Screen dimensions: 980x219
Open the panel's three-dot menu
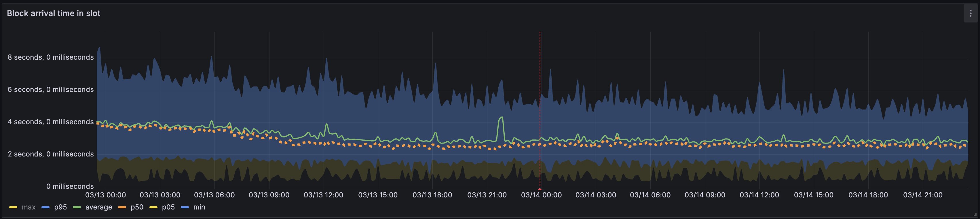click(x=970, y=13)
